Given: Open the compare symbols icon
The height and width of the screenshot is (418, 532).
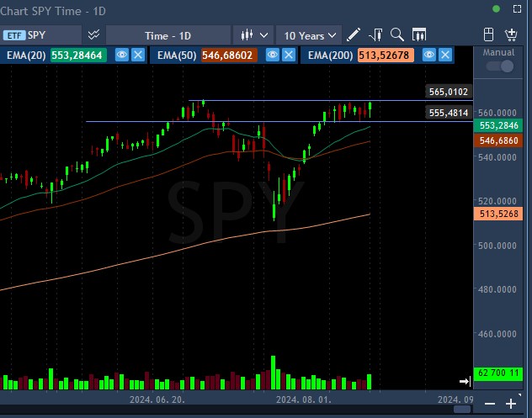Looking at the screenshot, I should (93, 35).
